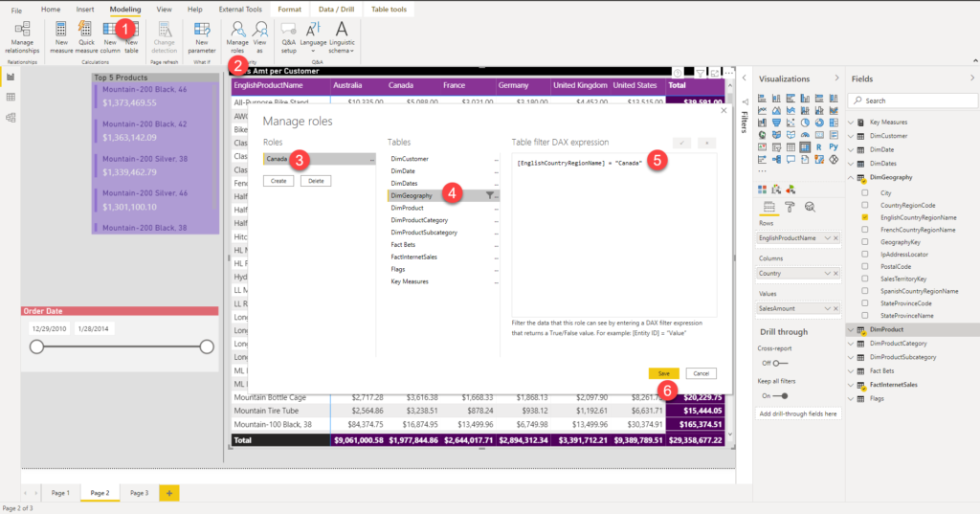Switch to Data view in left sidebar
Image resolution: width=980 pixels, height=514 pixels.
(x=11, y=97)
